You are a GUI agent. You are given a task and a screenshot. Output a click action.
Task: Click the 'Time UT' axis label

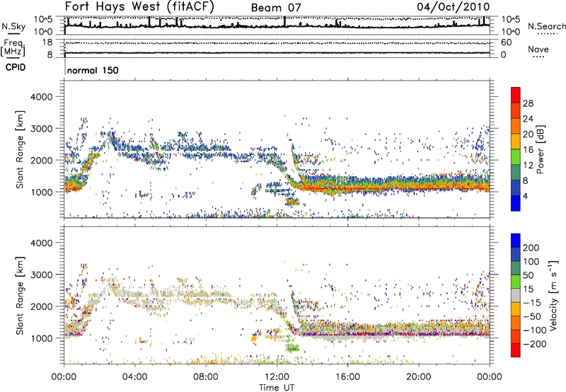tap(277, 387)
